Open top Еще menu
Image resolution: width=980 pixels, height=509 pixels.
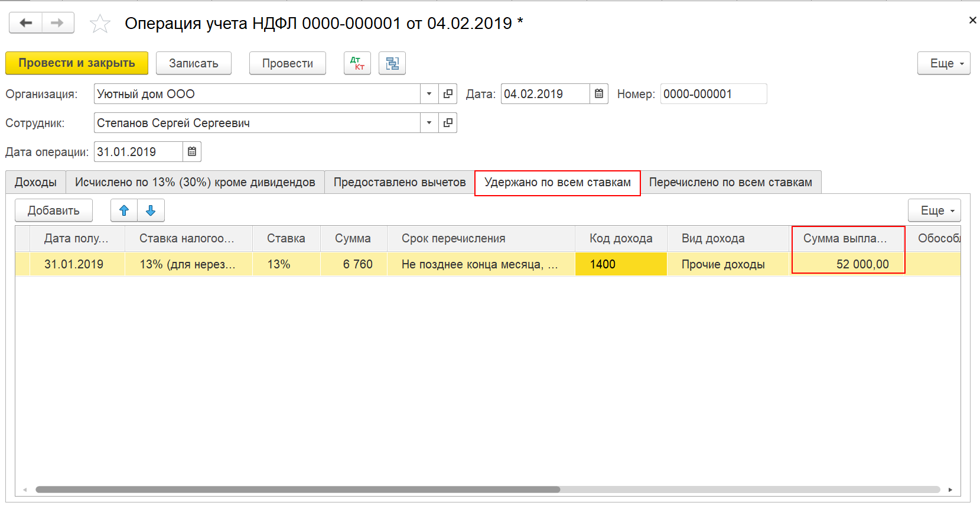944,63
